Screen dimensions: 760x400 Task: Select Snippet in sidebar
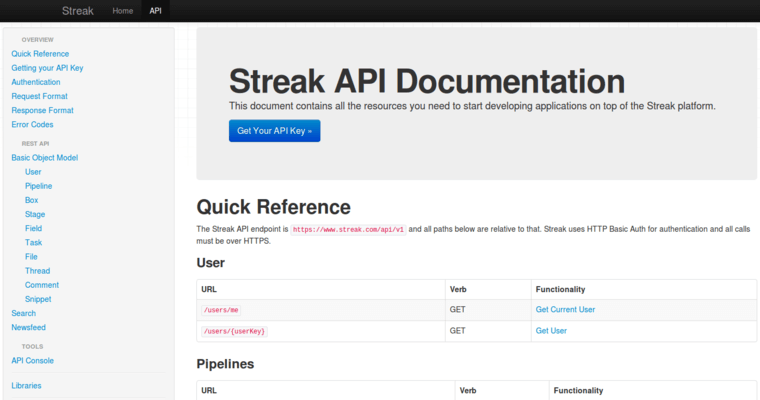coord(38,299)
